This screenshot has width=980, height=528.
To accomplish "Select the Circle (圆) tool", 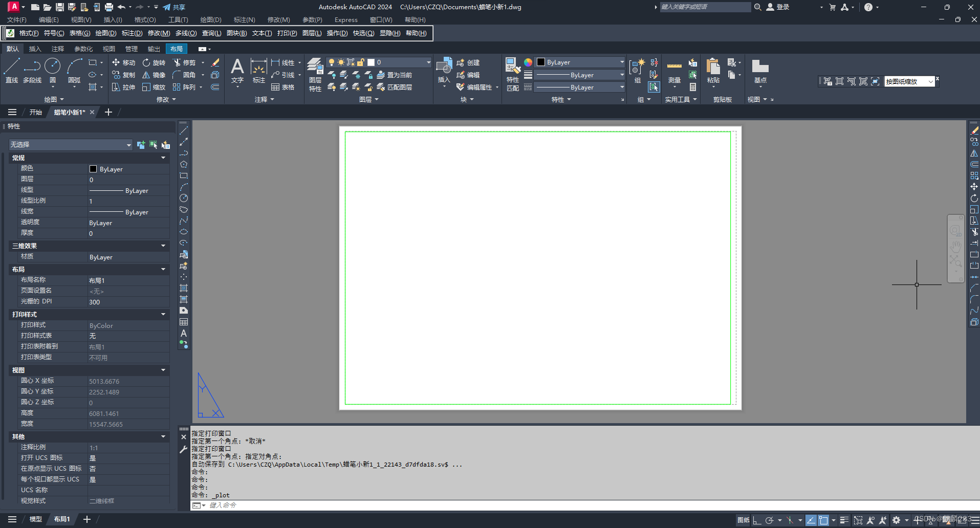I will pyautogui.click(x=52, y=71).
